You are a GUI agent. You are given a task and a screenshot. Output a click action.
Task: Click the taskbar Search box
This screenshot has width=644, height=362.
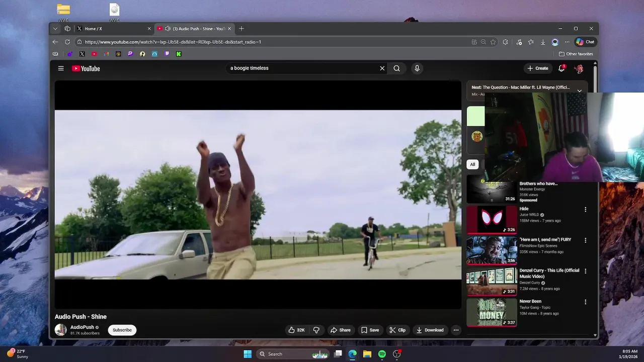293,354
